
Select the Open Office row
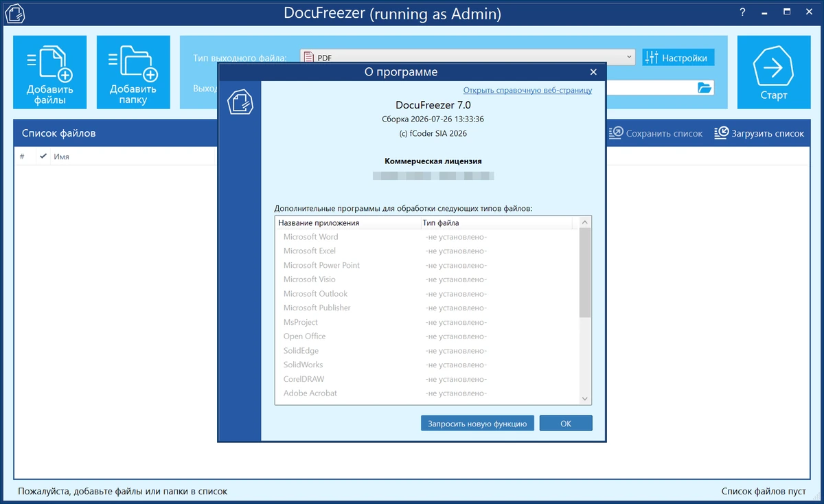click(x=427, y=336)
